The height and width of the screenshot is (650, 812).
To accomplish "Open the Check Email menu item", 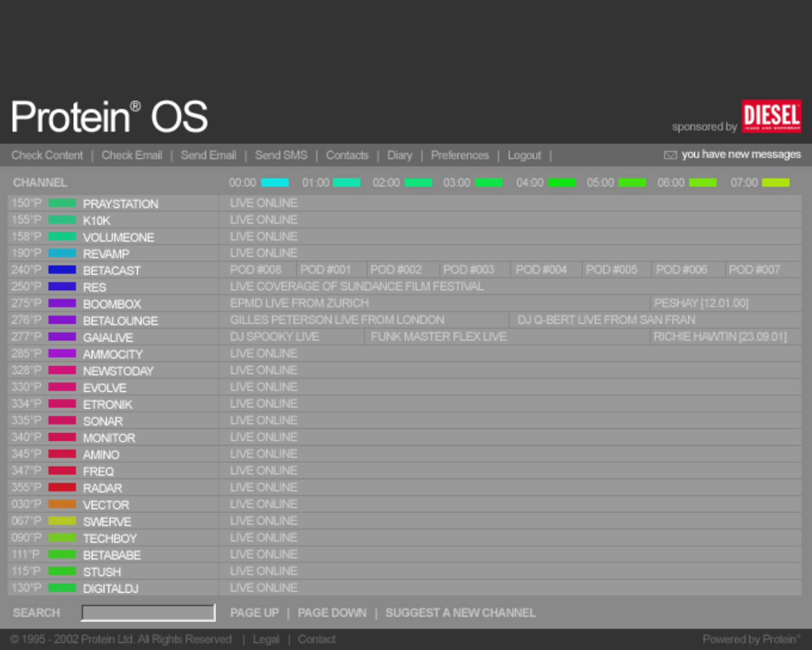I will [x=132, y=155].
